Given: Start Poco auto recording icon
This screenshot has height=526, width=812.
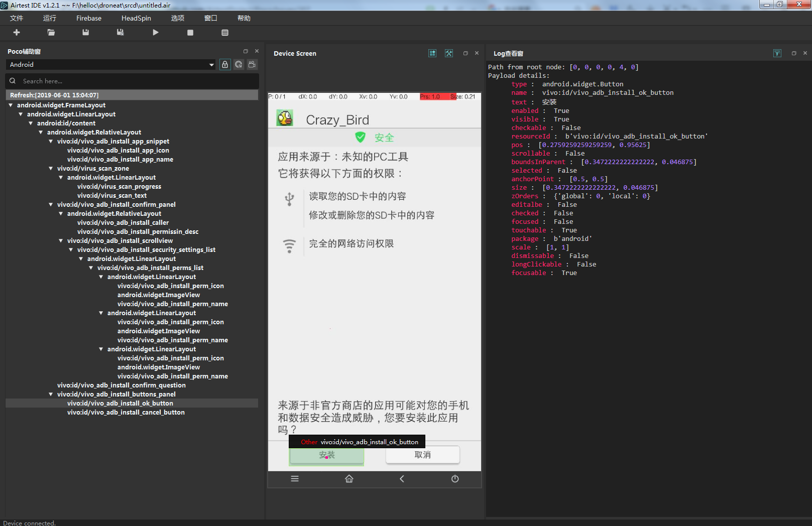Looking at the screenshot, I should point(252,65).
